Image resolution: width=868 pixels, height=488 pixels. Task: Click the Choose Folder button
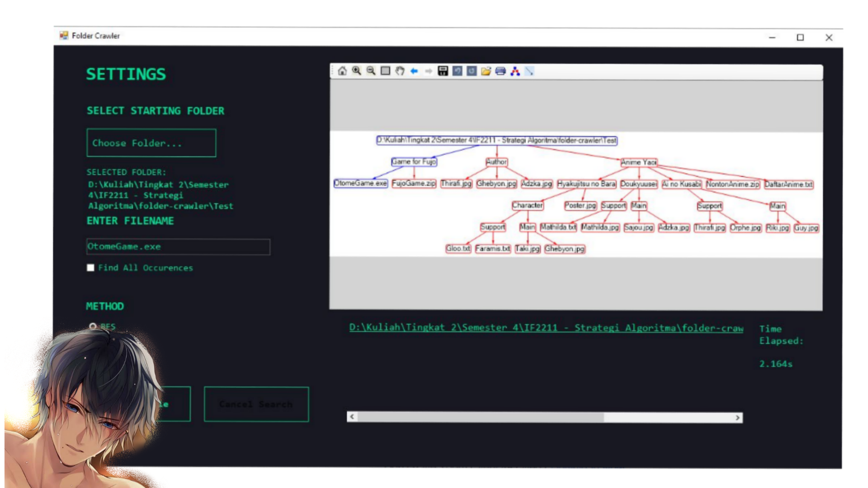click(x=151, y=143)
